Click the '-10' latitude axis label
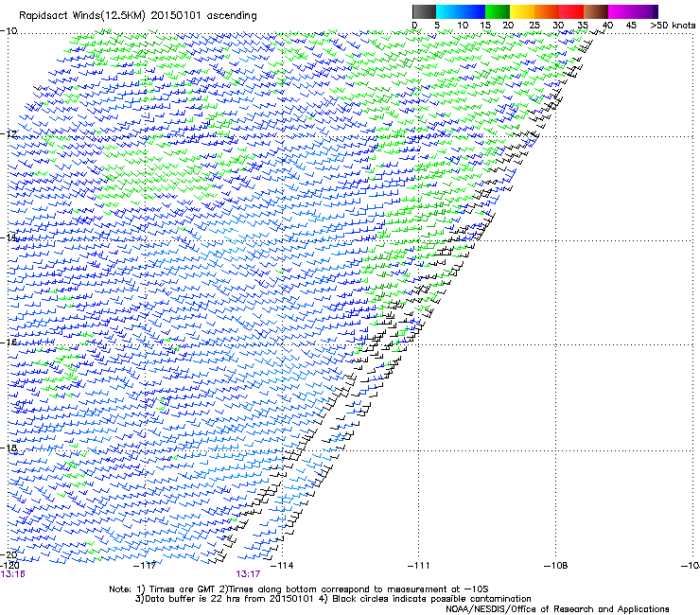 (9, 31)
